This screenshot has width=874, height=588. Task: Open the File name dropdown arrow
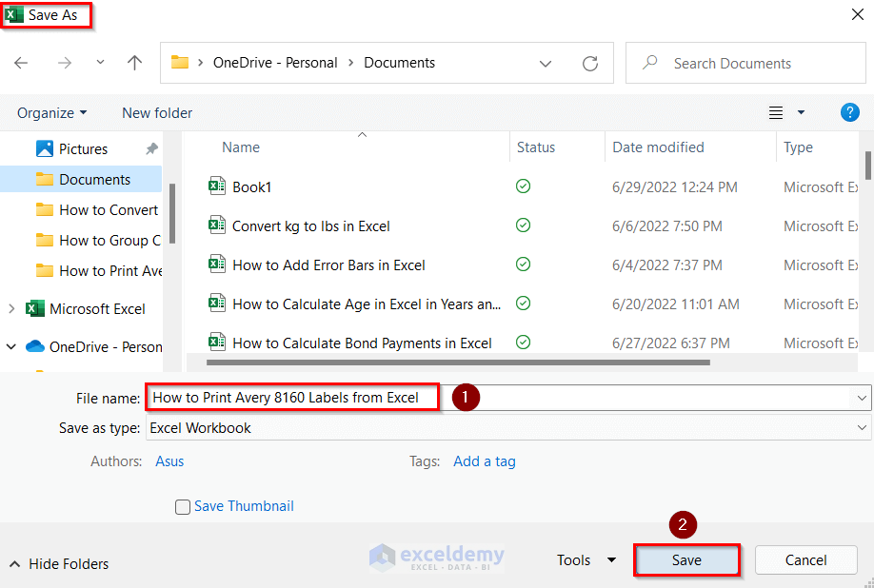pyautogui.click(x=862, y=398)
